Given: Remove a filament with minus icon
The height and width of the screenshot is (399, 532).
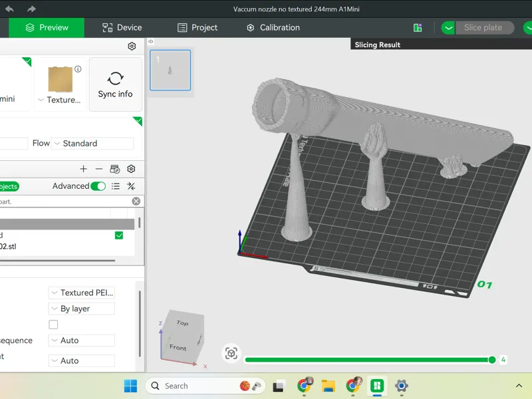Looking at the screenshot, I should pyautogui.click(x=98, y=169).
